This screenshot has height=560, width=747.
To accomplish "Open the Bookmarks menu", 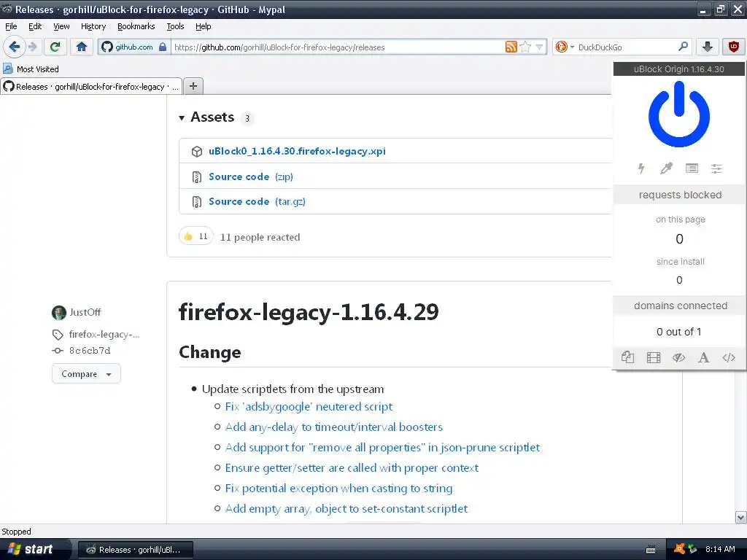I will click(x=136, y=26).
